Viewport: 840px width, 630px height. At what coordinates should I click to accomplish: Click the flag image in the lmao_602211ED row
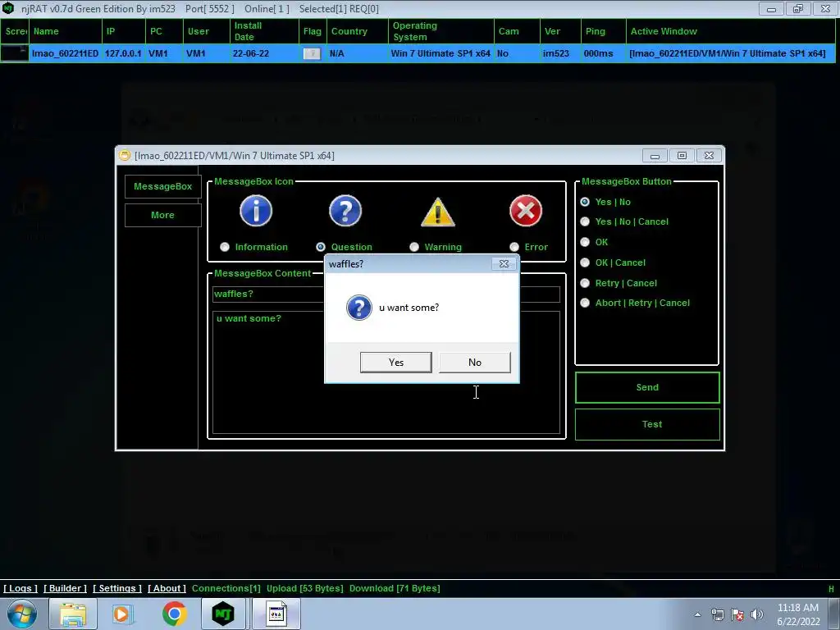tap(312, 53)
